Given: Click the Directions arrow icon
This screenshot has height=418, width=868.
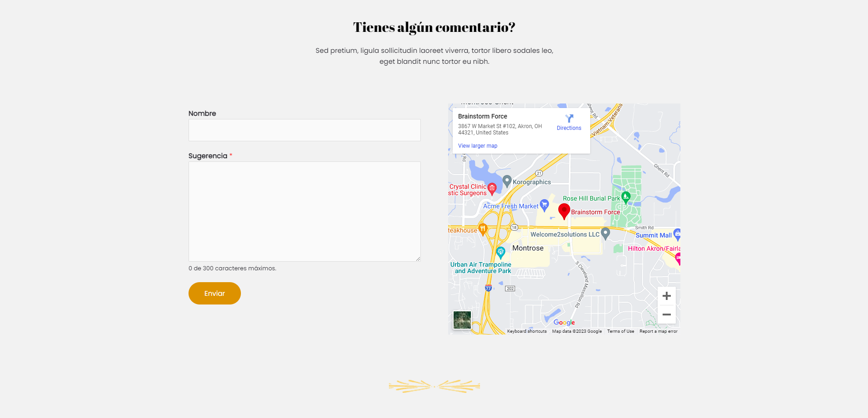Looking at the screenshot, I should tap(569, 119).
